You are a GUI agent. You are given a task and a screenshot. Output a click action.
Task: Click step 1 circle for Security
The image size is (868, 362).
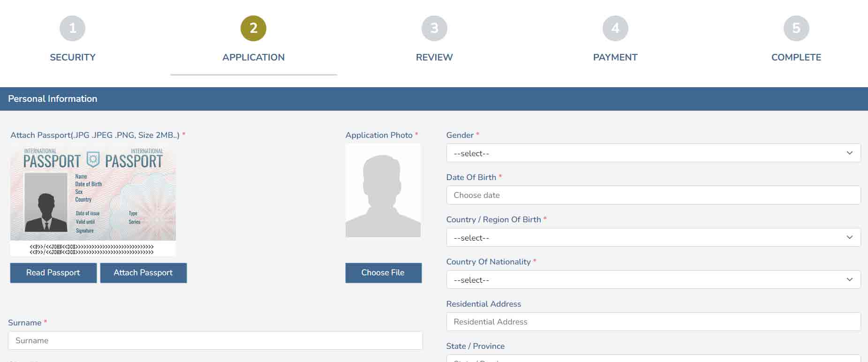73,28
